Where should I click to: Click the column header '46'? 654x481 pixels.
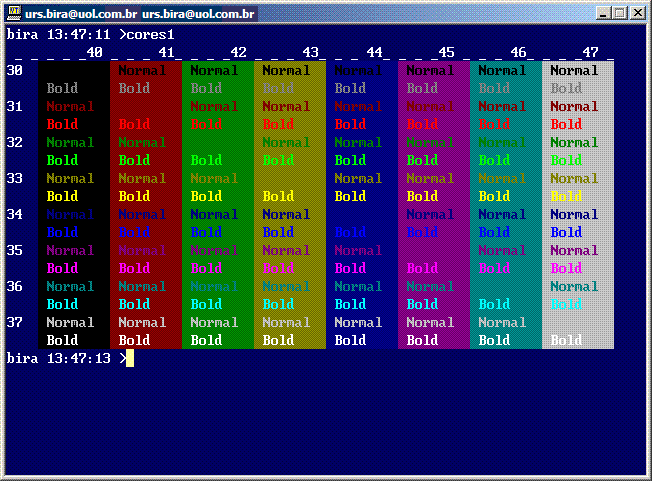[519, 52]
